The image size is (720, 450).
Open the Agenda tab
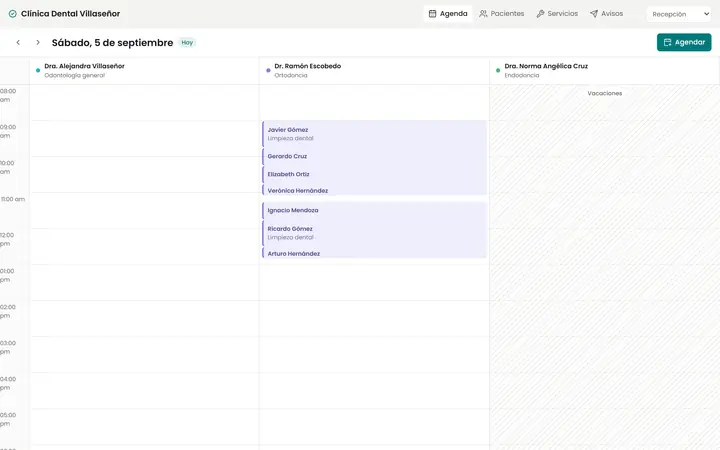pos(448,14)
